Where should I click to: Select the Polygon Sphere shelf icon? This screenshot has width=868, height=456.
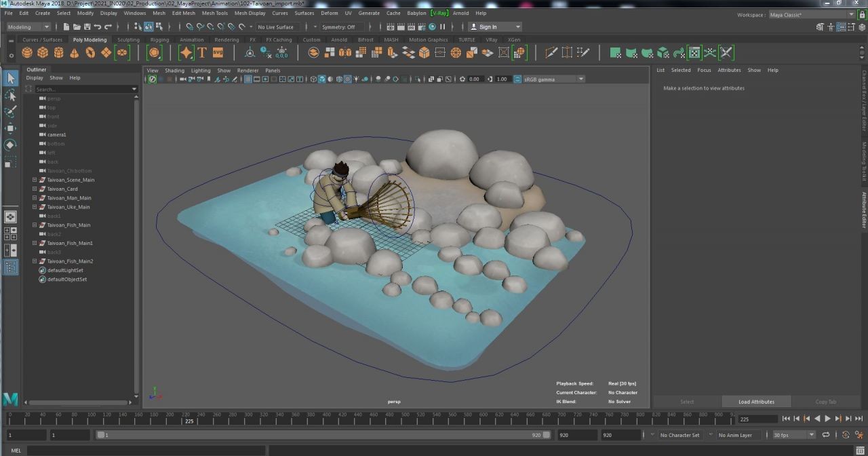click(27, 53)
